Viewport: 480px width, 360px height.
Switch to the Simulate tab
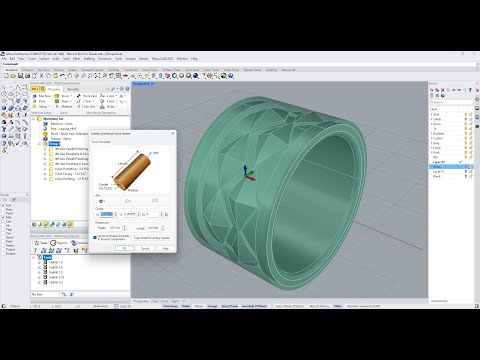tap(73, 89)
